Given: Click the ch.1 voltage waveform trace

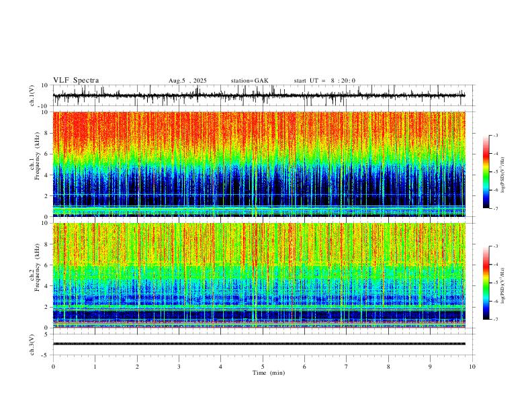Looking at the screenshot, I should tap(259, 95).
